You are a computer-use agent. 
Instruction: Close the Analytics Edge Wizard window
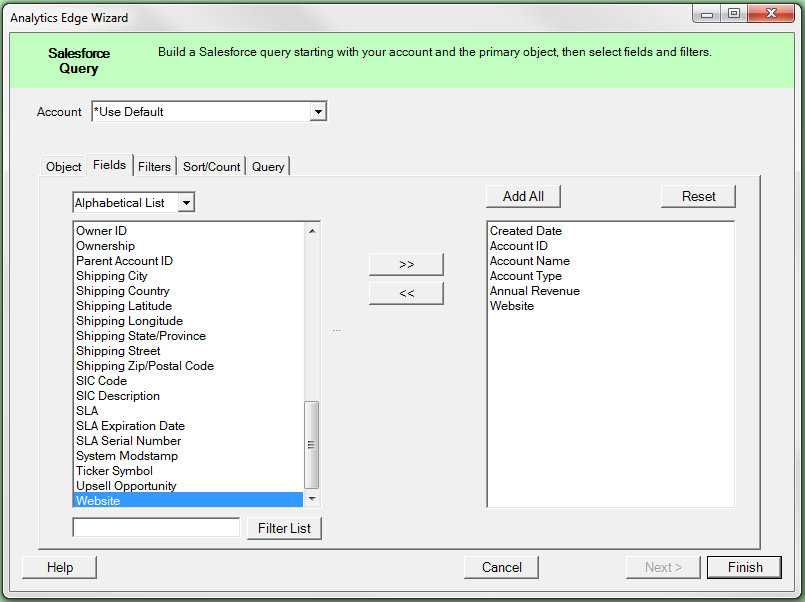click(771, 14)
